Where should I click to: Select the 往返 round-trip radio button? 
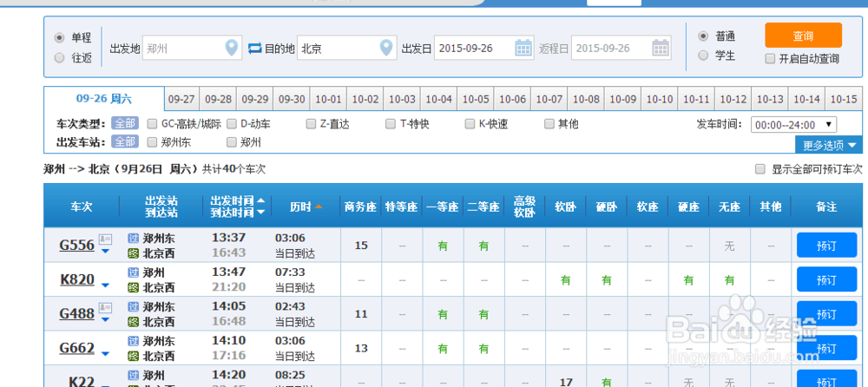59,57
